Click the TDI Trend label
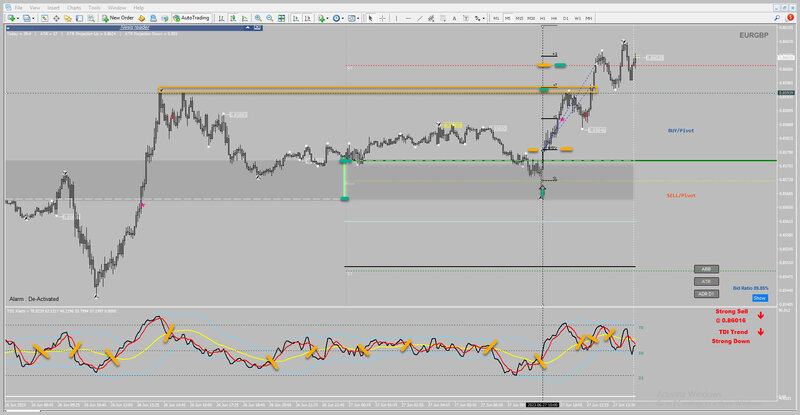 click(x=733, y=332)
